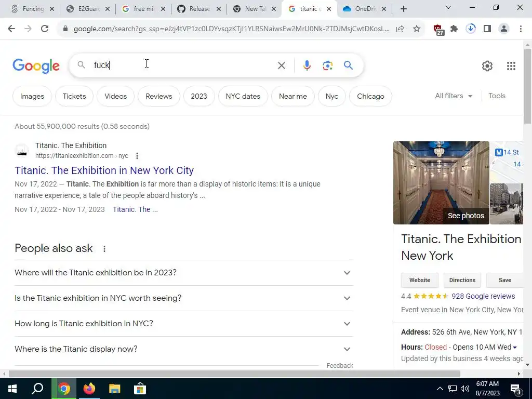
Task: Share this page via address bar icon
Action: [x=400, y=29]
